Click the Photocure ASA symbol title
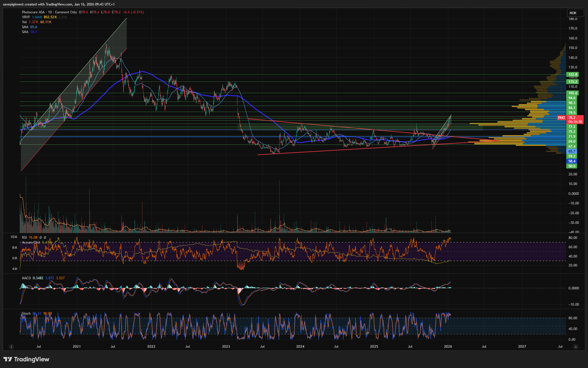 coord(33,12)
